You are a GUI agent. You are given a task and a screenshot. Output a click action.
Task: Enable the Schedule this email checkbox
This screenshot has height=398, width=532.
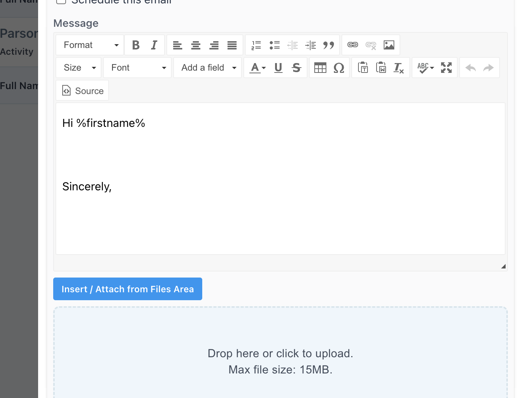click(61, 2)
